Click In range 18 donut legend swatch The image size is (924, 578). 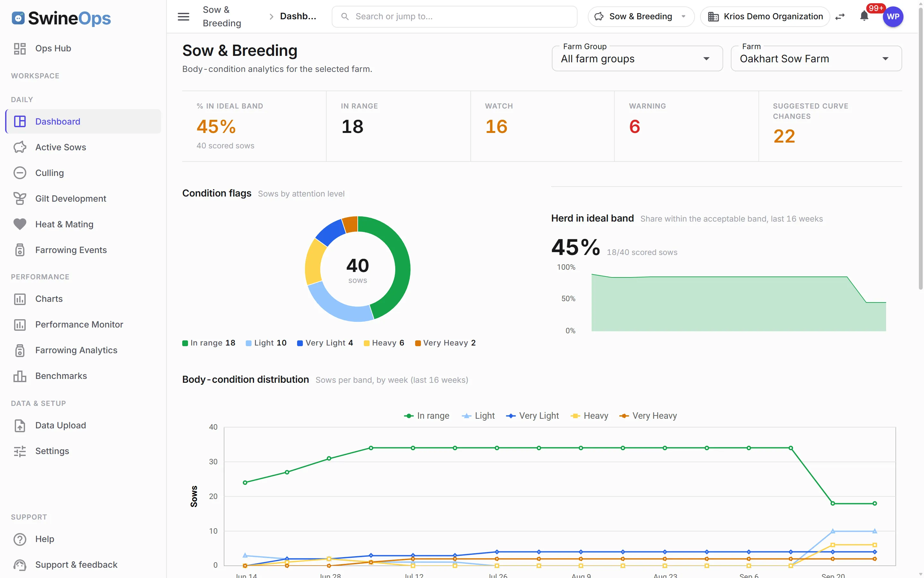pyautogui.click(x=185, y=343)
